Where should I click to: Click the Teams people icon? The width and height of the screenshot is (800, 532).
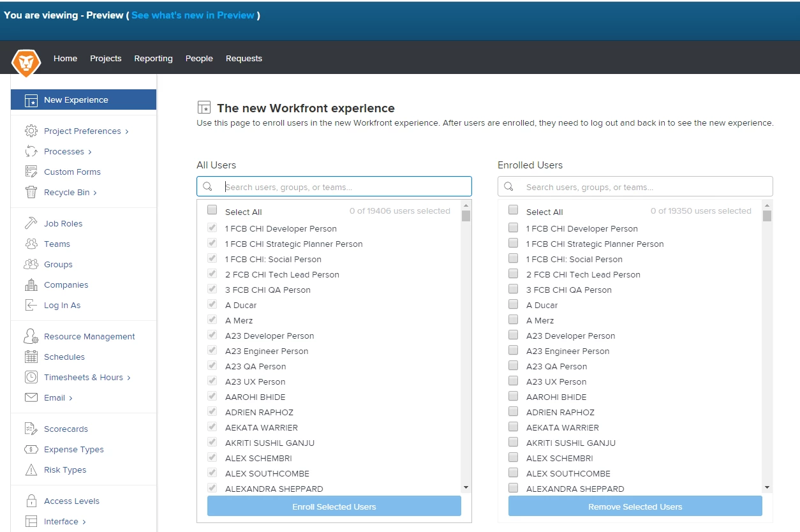tap(31, 244)
